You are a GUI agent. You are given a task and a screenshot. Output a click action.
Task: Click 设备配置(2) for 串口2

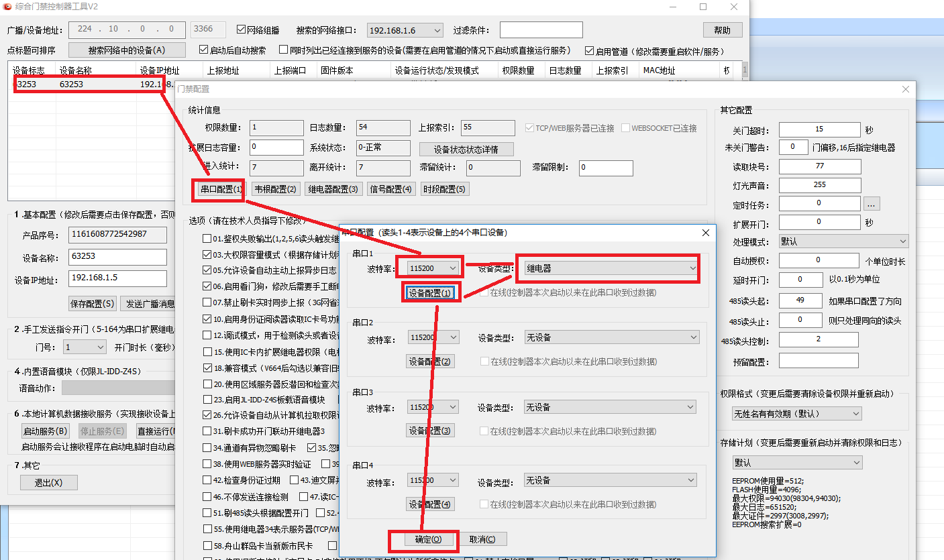pos(431,361)
